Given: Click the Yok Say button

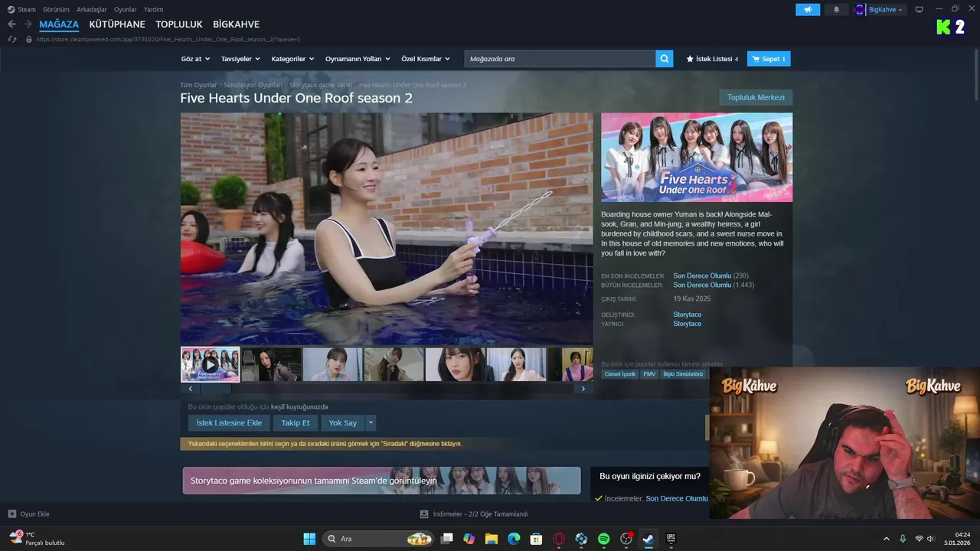Looking at the screenshot, I should 343,422.
